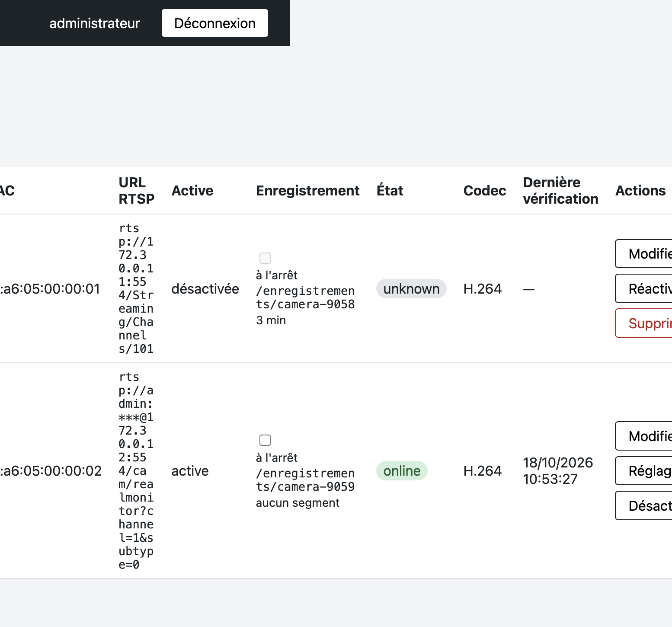The width and height of the screenshot is (672, 627).
Task: Click the active status cell
Action: point(190,471)
